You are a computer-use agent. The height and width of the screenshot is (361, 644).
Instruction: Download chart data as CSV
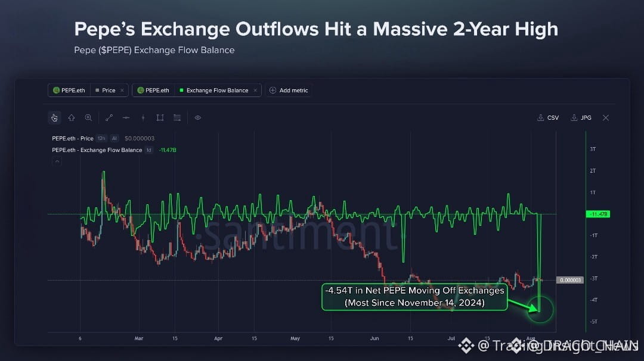[548, 118]
